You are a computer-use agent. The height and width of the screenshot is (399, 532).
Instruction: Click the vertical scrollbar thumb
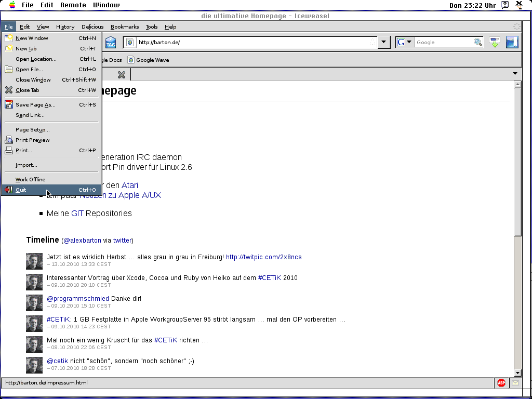tap(517, 162)
